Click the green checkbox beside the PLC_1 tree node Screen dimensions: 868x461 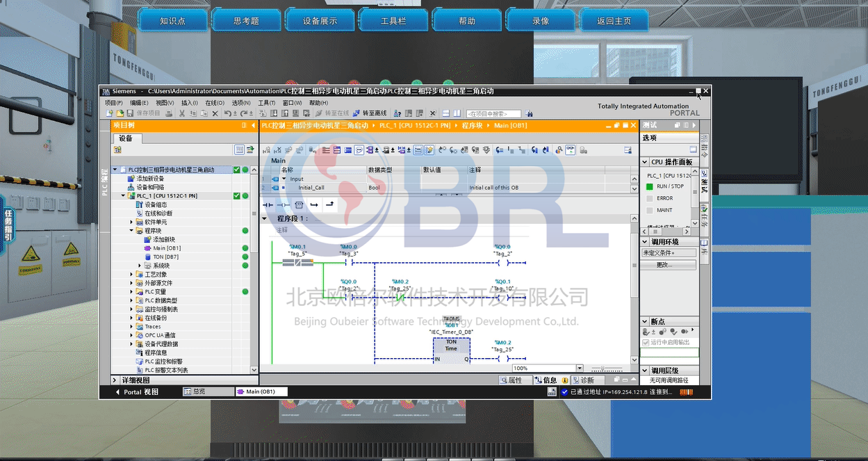click(236, 196)
